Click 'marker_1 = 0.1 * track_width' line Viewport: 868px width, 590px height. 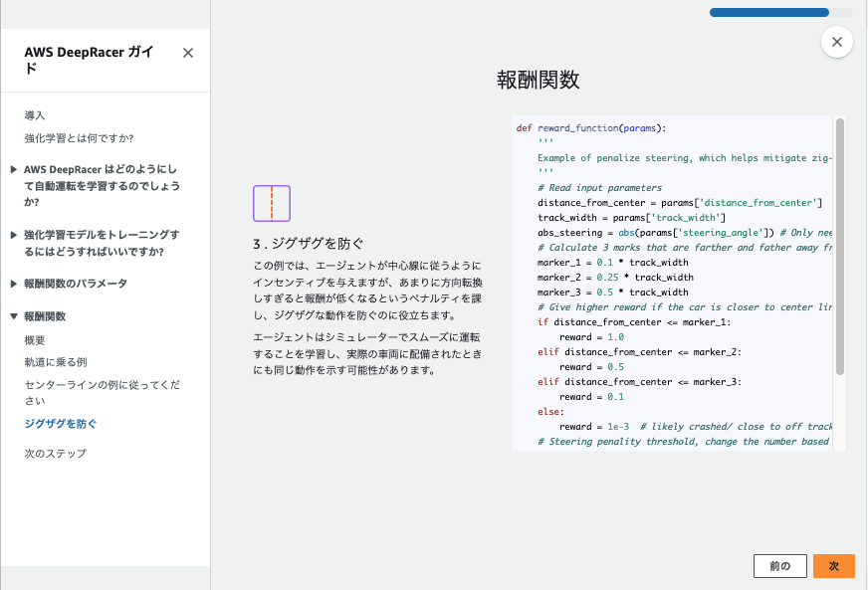pyautogui.click(x=613, y=263)
